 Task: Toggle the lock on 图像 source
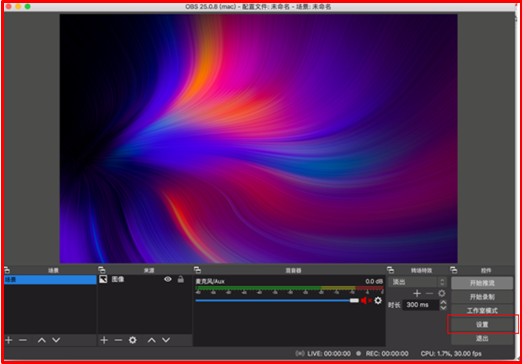tap(181, 279)
